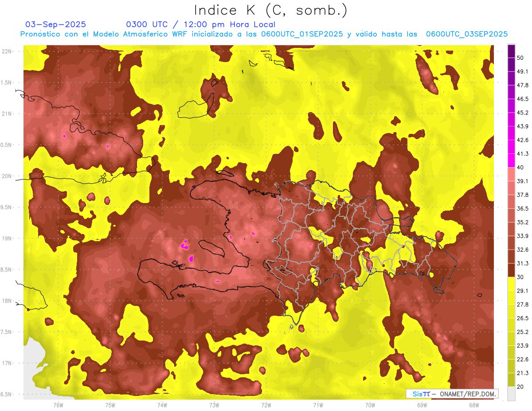Click the title 'Indice K (C, somb.)'

click(x=271, y=10)
